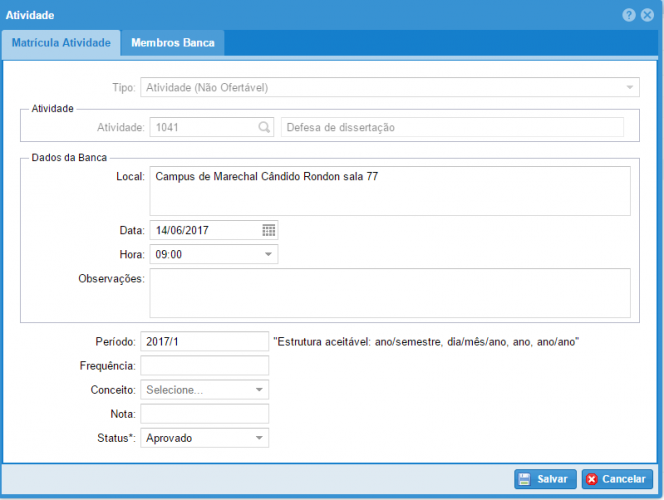Open the Data calendar picker icon
The height and width of the screenshot is (500, 664).
click(269, 230)
